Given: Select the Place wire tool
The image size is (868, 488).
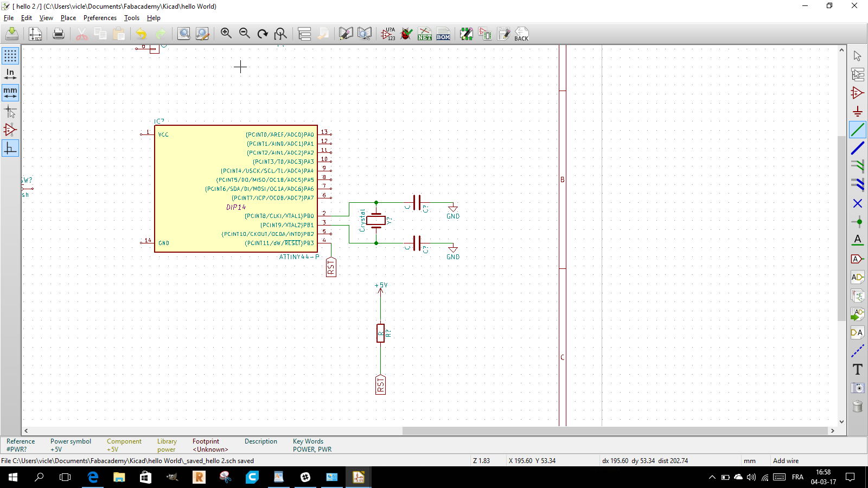Looking at the screenshot, I should [x=858, y=130].
